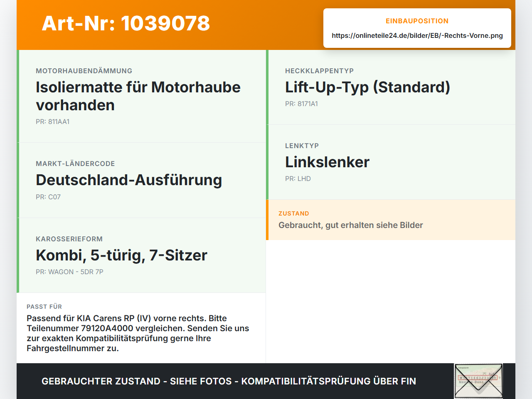This screenshot has height=399, width=532.
Task: Click the MARKT-LÄNDERCODE label
Action: tap(75, 164)
